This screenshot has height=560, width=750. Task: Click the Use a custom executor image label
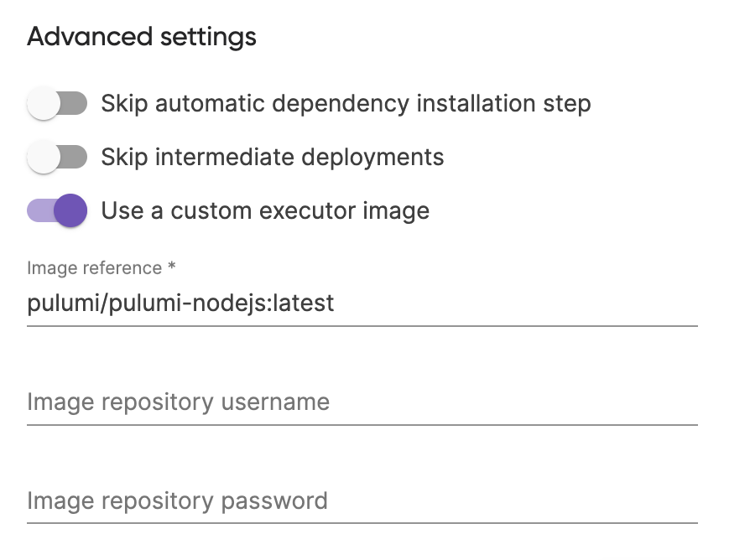(x=265, y=210)
